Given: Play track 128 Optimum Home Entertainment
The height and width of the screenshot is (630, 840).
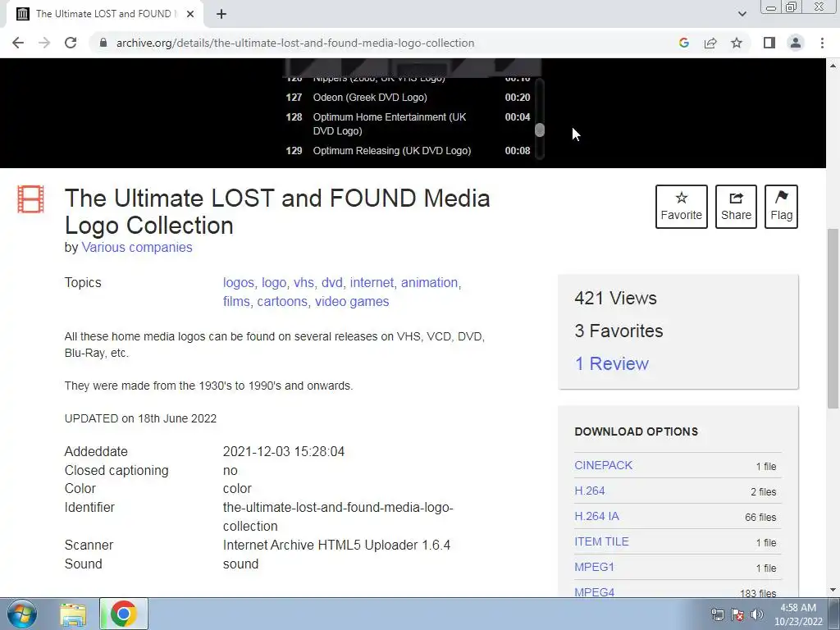Looking at the screenshot, I should point(409,124).
